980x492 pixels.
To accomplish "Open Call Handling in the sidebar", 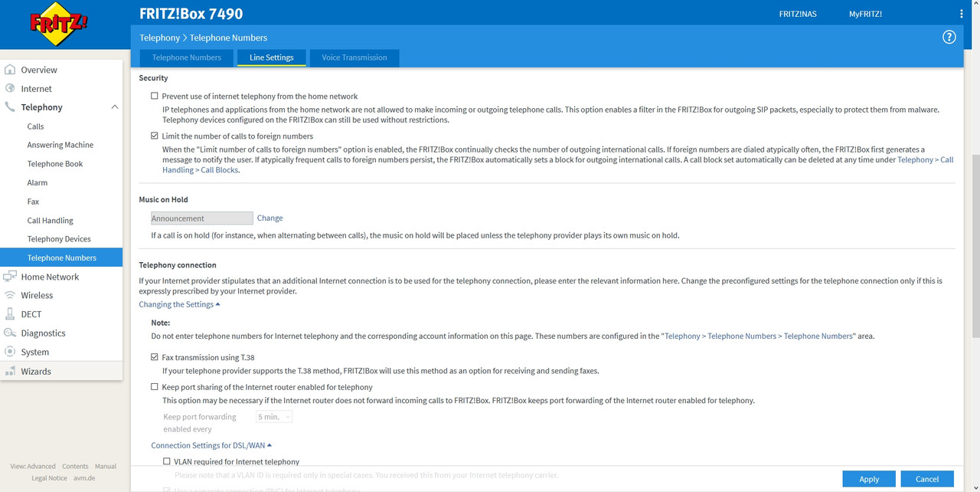I will pos(51,220).
